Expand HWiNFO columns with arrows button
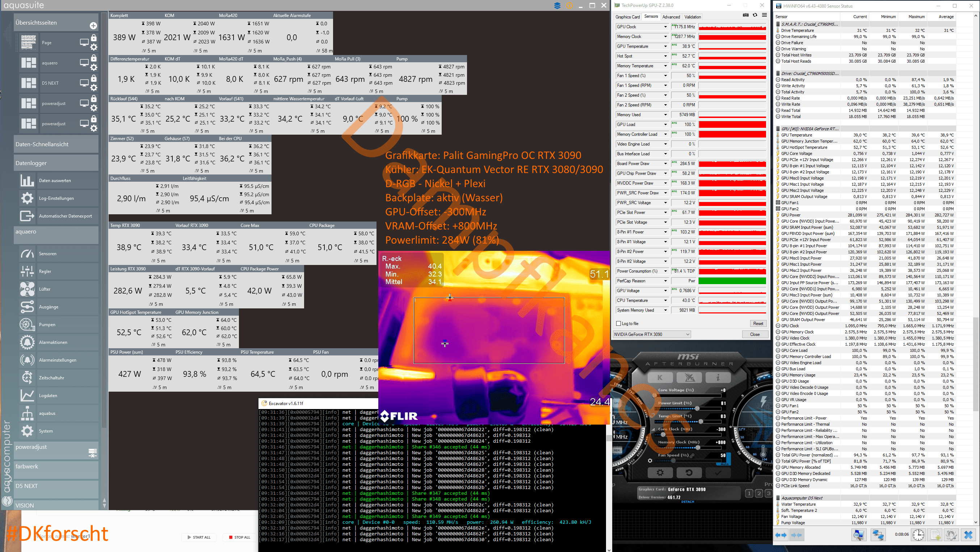The width and height of the screenshot is (980, 552). point(781,535)
